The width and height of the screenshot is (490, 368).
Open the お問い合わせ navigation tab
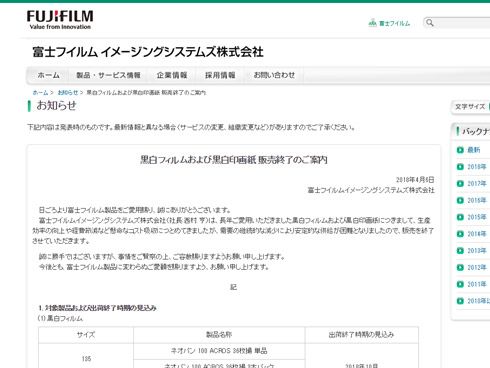point(274,75)
